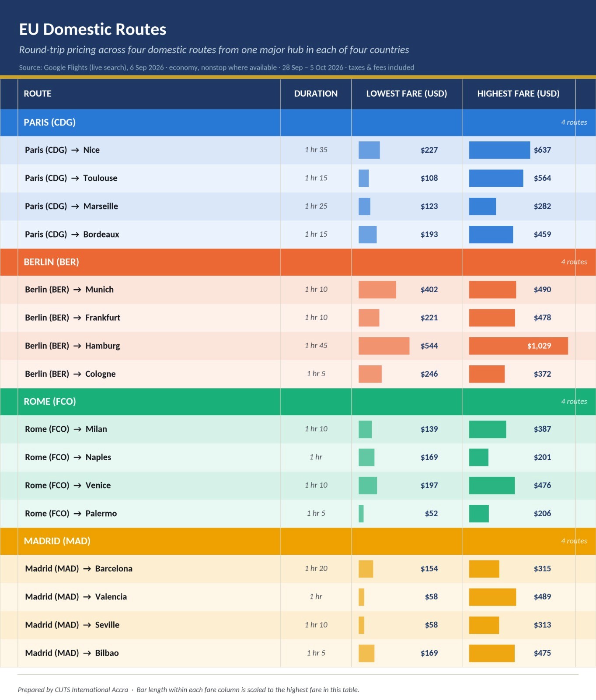Select the Madrid (MAD) to Barcelona route

pyautogui.click(x=79, y=569)
